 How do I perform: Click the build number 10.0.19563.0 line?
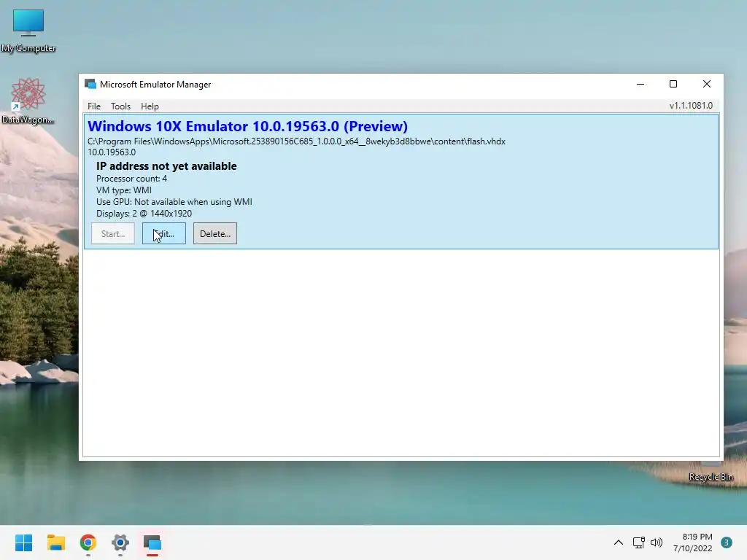point(112,152)
